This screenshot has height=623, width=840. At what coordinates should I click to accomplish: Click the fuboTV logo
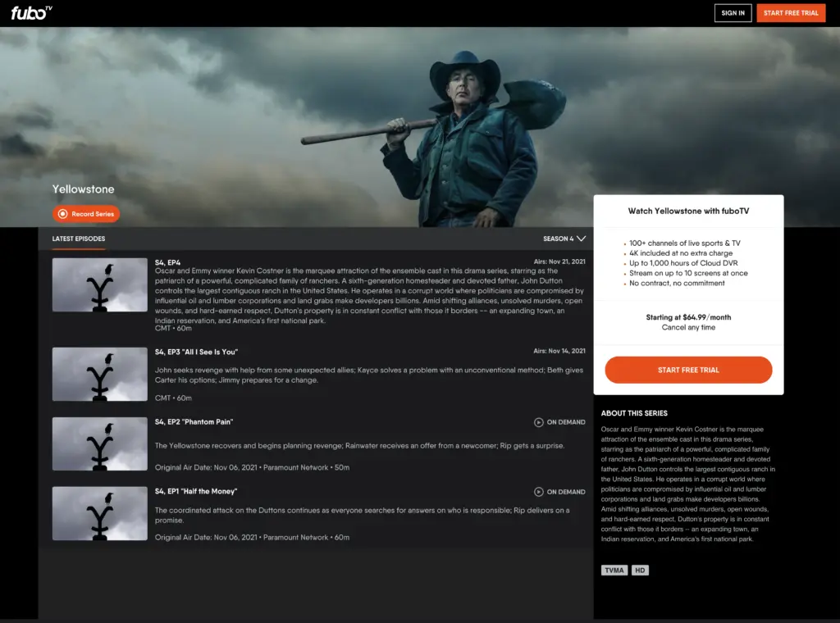[x=32, y=13]
